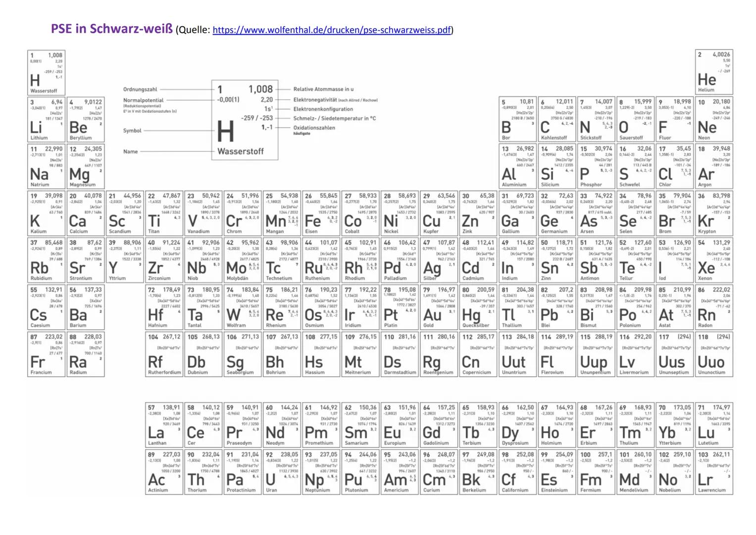Screen dimensions: 756x535
Task: Select the Caesium (Cs) cell
Action: (47, 308)
